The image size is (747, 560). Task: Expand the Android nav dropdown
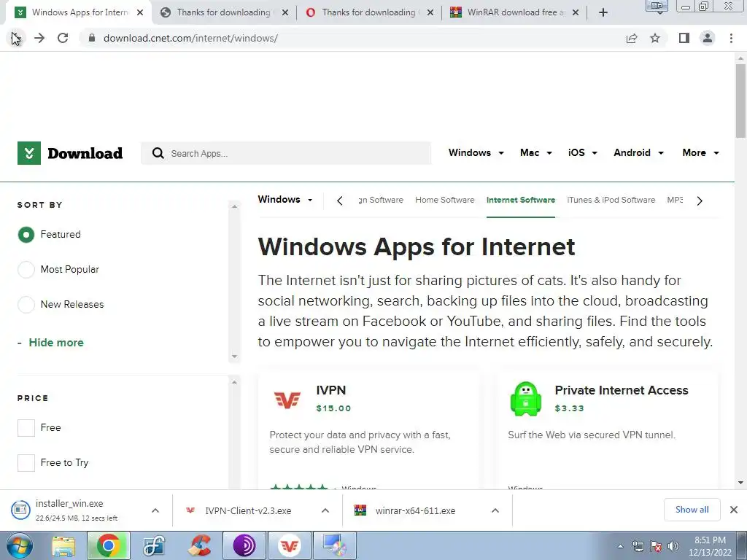tap(638, 153)
